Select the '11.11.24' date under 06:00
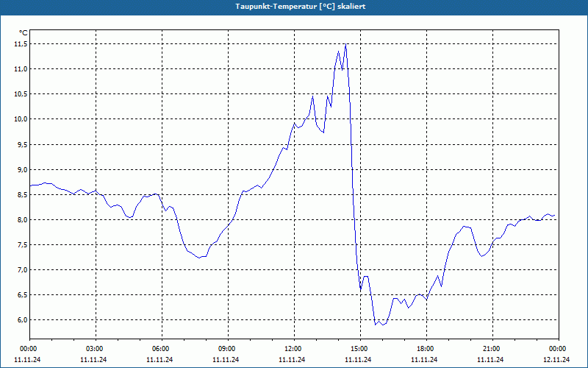This screenshot has width=588, height=368. (x=159, y=360)
